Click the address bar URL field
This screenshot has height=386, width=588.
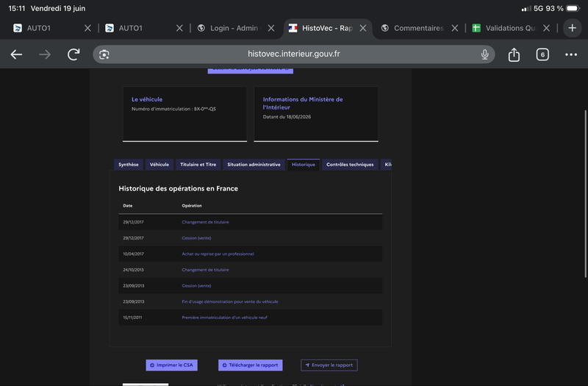pyautogui.click(x=293, y=54)
